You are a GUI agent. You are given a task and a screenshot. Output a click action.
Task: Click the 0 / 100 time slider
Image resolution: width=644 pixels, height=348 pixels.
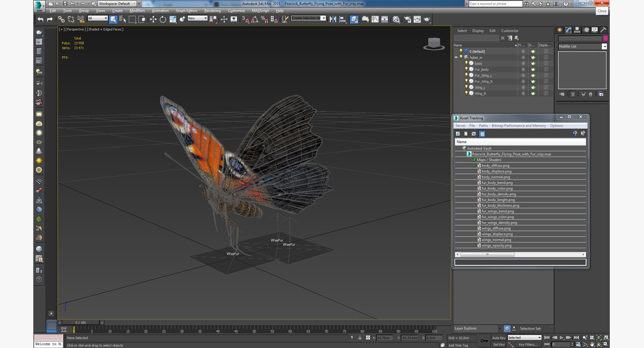click(x=80, y=323)
